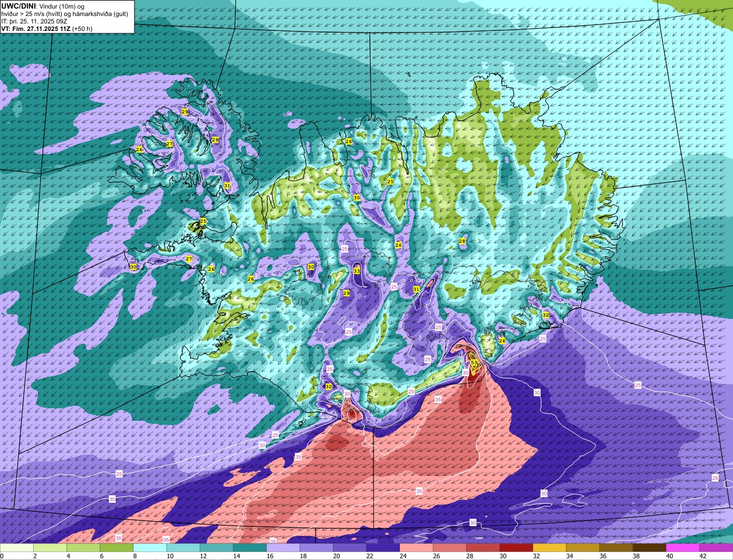The height and width of the screenshot is (560, 733).
Task: Click color scale value 8
Action: pos(135,556)
